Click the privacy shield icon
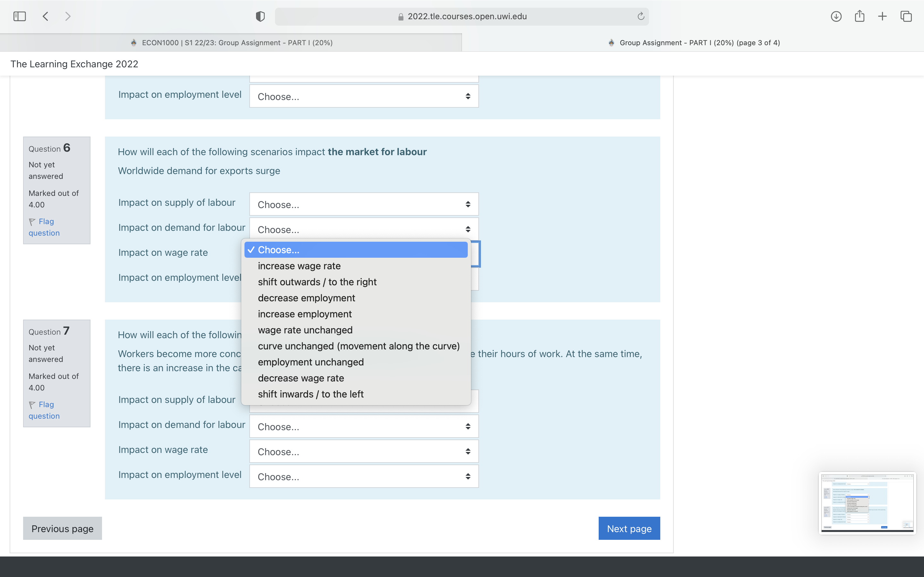Viewport: 924px width, 577px height. [260, 16]
